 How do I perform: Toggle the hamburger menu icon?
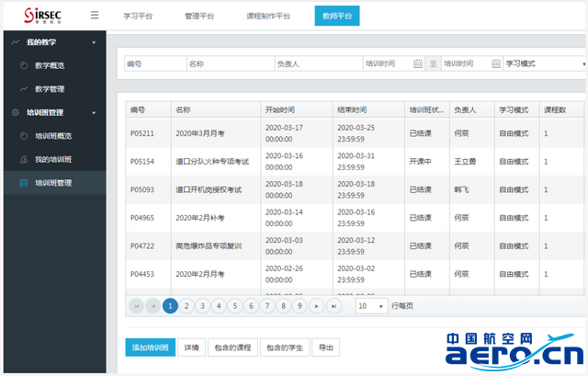tap(95, 15)
